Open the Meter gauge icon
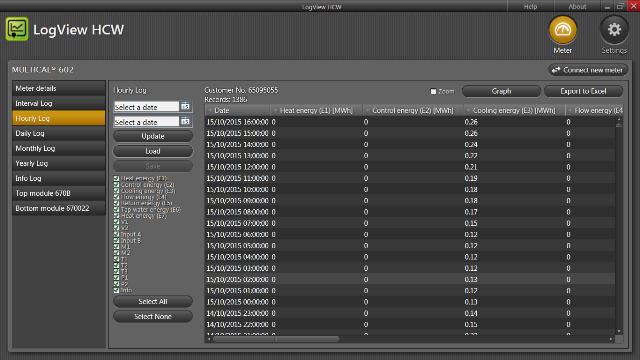The width and height of the screenshot is (640, 360). 562,30
